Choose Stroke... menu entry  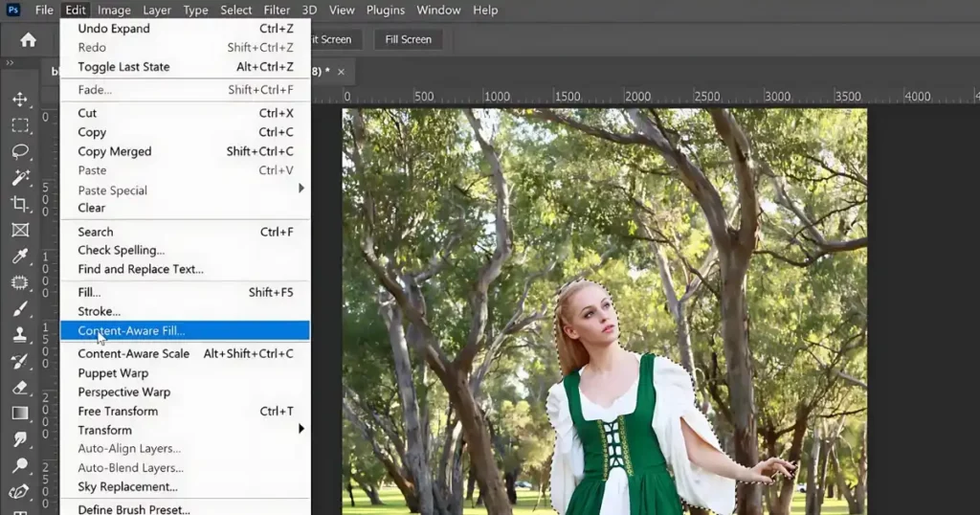[185, 311]
